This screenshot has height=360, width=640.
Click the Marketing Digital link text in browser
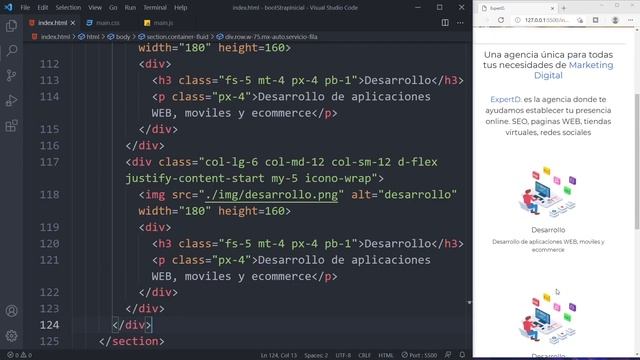pos(574,70)
